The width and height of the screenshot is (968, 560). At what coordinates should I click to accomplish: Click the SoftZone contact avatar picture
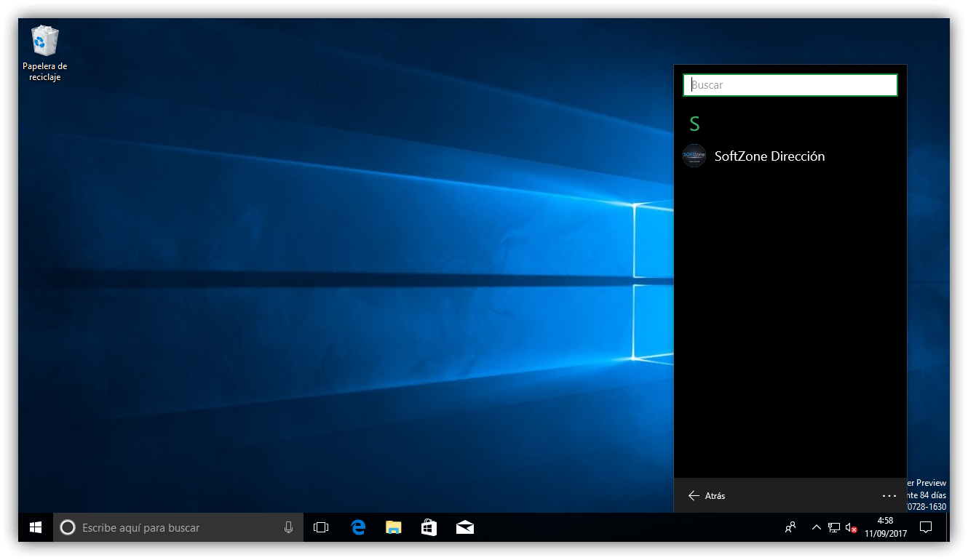click(694, 156)
